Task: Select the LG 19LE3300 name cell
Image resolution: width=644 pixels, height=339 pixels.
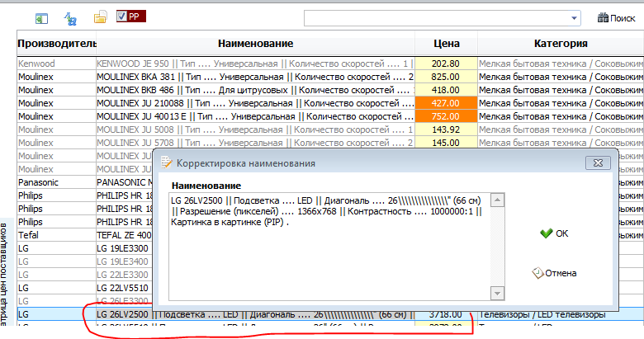Action: pyautogui.click(x=124, y=248)
